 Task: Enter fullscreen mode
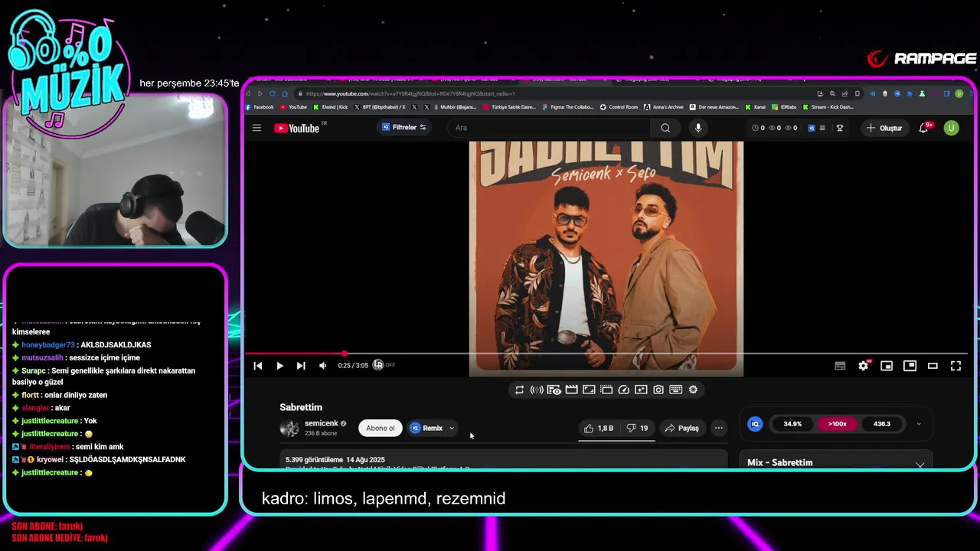coord(955,366)
